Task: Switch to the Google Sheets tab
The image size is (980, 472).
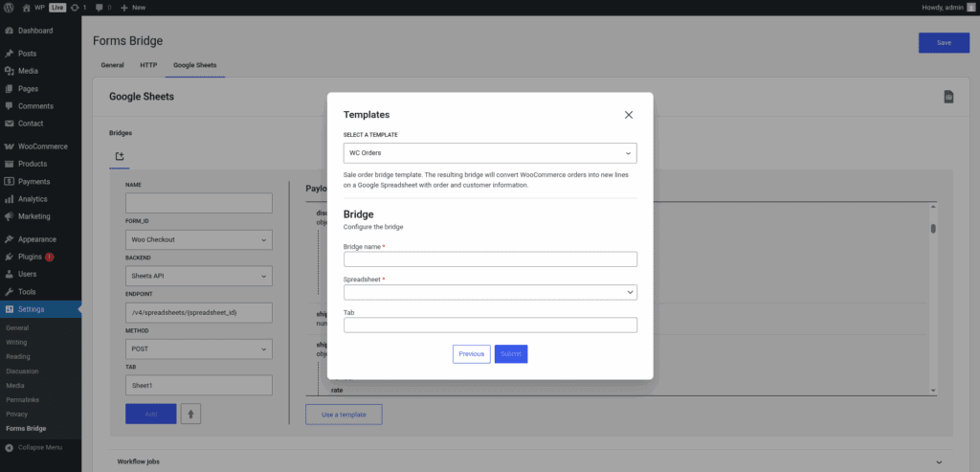Action: [195, 65]
